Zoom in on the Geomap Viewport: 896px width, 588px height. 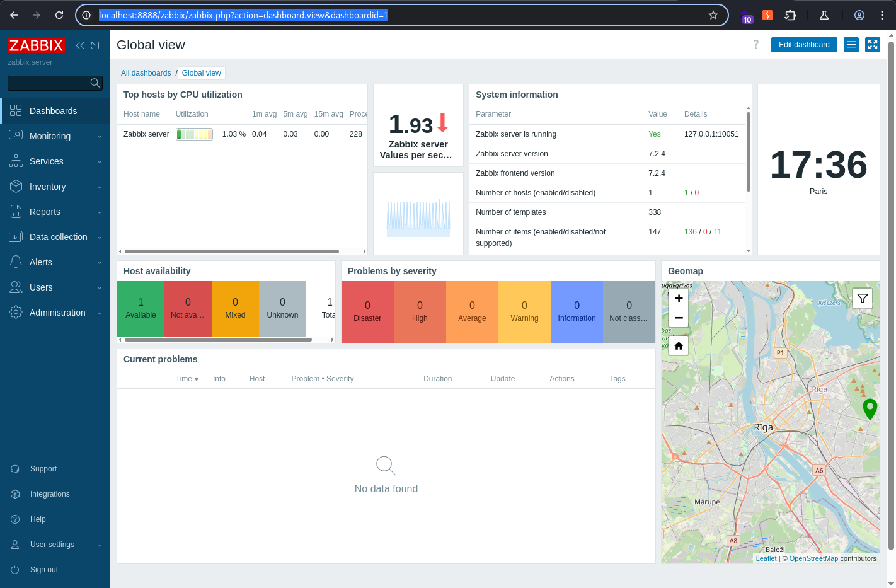coord(679,299)
